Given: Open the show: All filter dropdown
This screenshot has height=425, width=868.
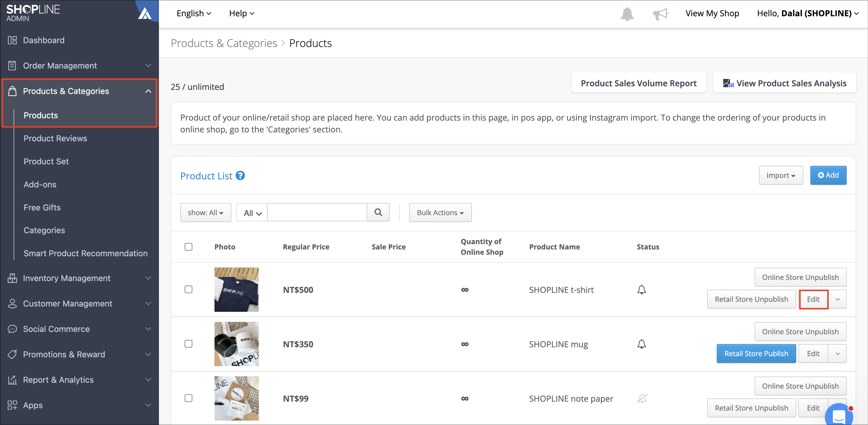Looking at the screenshot, I should pyautogui.click(x=206, y=212).
